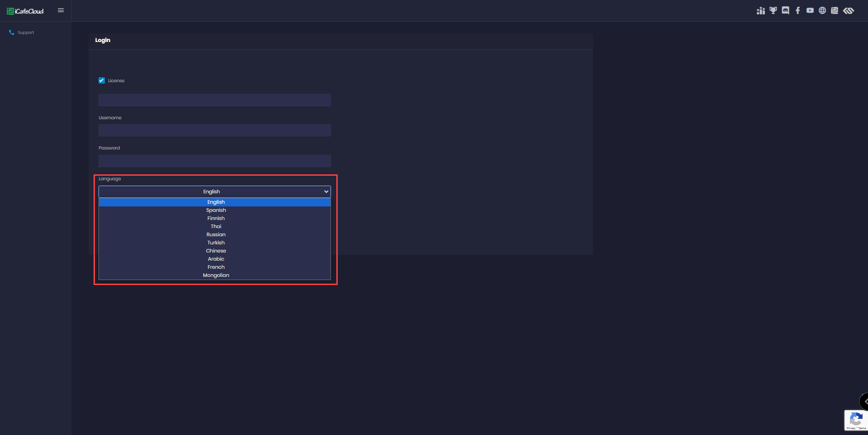The height and width of the screenshot is (435, 868).
Task: Toggle the hamburger sidebar menu
Action: click(61, 10)
